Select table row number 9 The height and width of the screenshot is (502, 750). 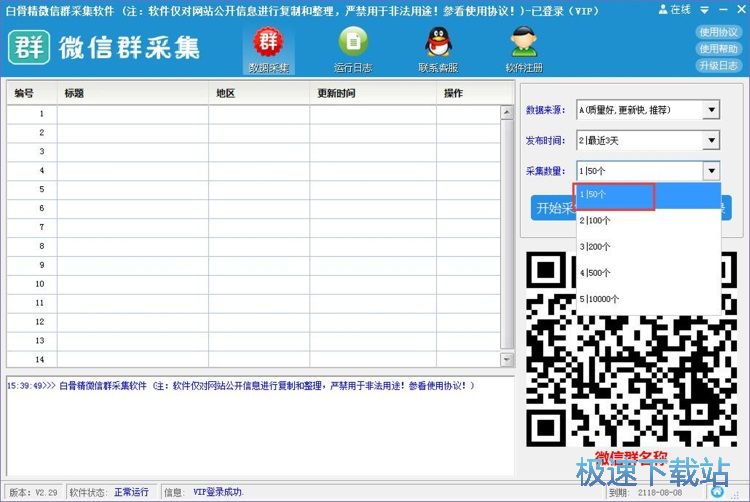[254, 265]
